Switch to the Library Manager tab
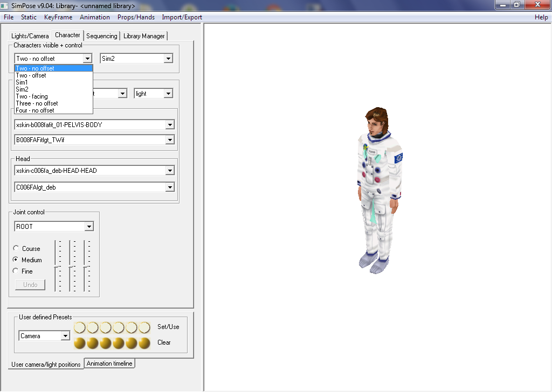Viewport: 552px width, 392px height. 144,36
